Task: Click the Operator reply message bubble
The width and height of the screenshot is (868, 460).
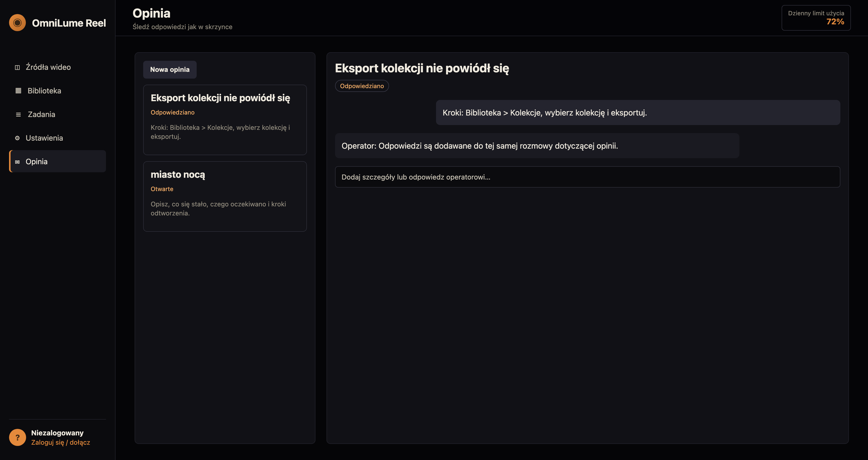Action: click(537, 146)
